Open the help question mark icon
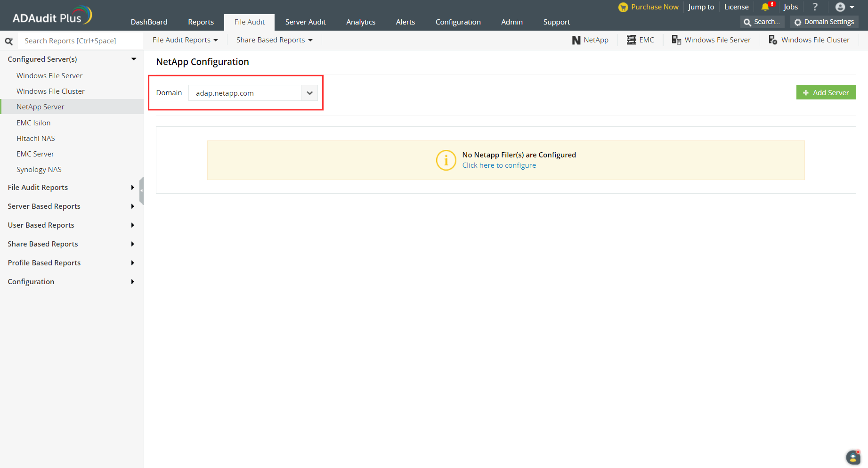This screenshot has height=468, width=868. [x=815, y=7]
